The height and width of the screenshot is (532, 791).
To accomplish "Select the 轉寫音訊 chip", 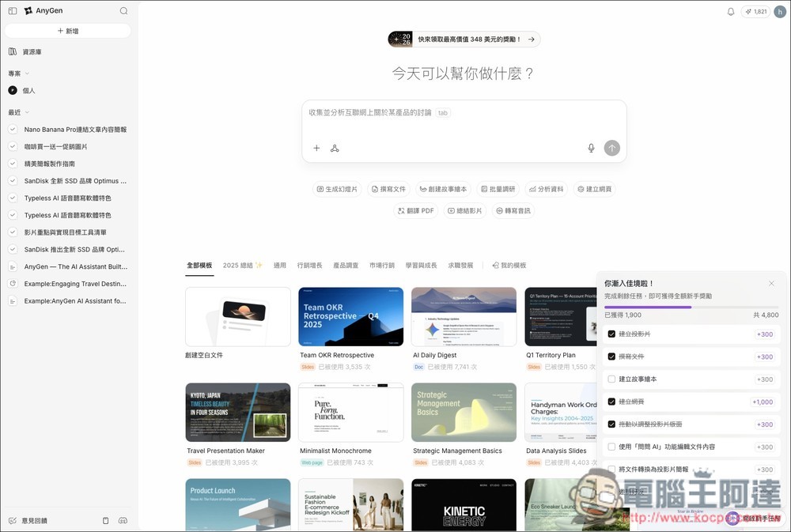I will coord(513,211).
